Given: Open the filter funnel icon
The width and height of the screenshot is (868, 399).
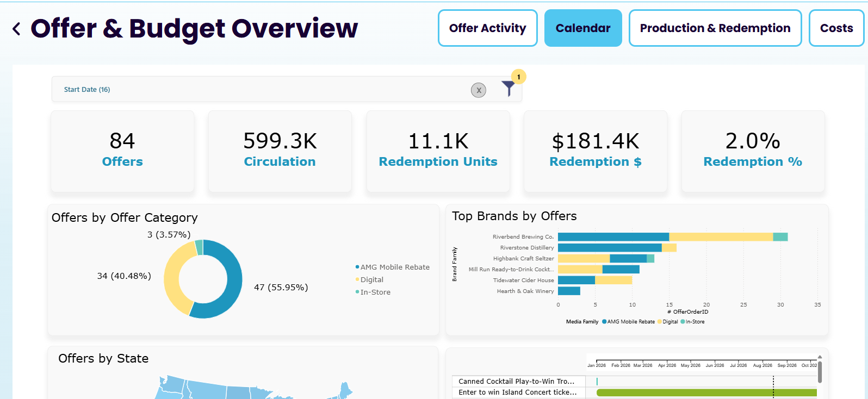Looking at the screenshot, I should [x=508, y=88].
